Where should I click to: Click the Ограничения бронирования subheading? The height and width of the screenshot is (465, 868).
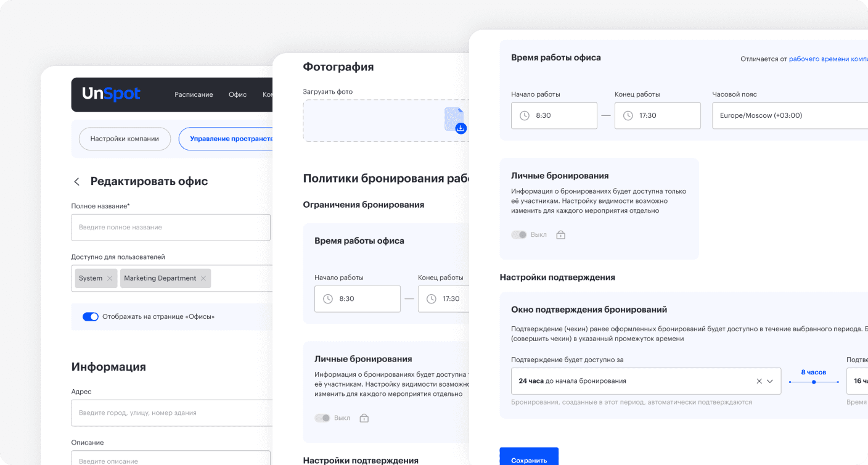[x=364, y=205]
